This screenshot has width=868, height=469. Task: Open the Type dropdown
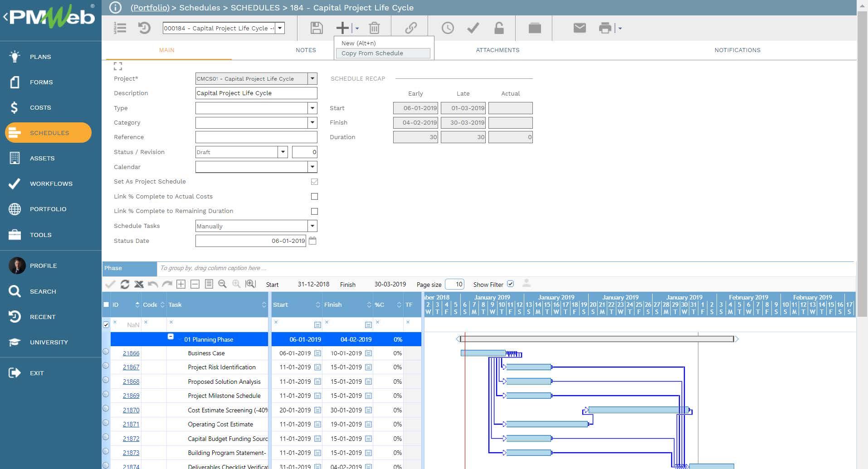[x=312, y=108]
